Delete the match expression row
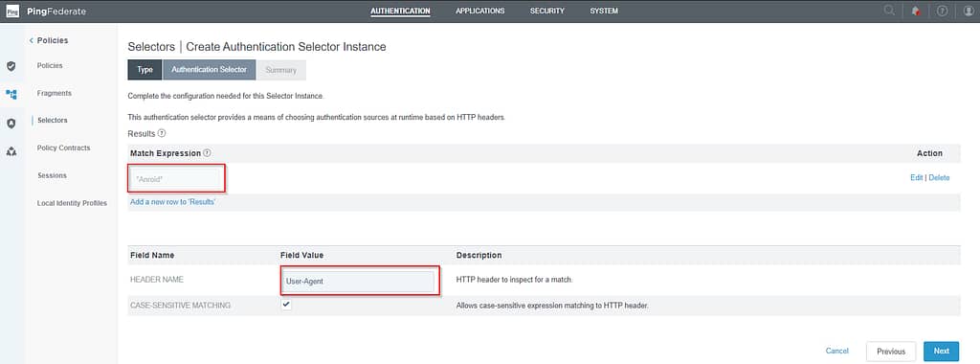 (x=939, y=177)
